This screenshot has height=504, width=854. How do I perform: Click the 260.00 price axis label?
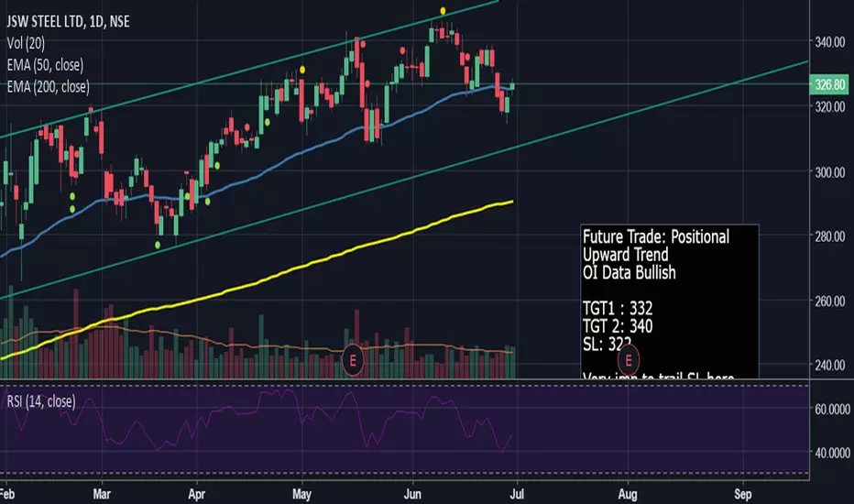point(829,301)
